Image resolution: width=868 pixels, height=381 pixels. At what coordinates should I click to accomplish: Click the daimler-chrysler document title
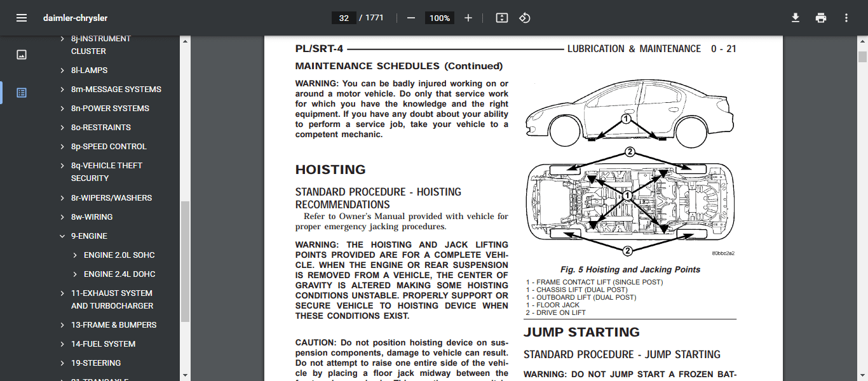[76, 18]
